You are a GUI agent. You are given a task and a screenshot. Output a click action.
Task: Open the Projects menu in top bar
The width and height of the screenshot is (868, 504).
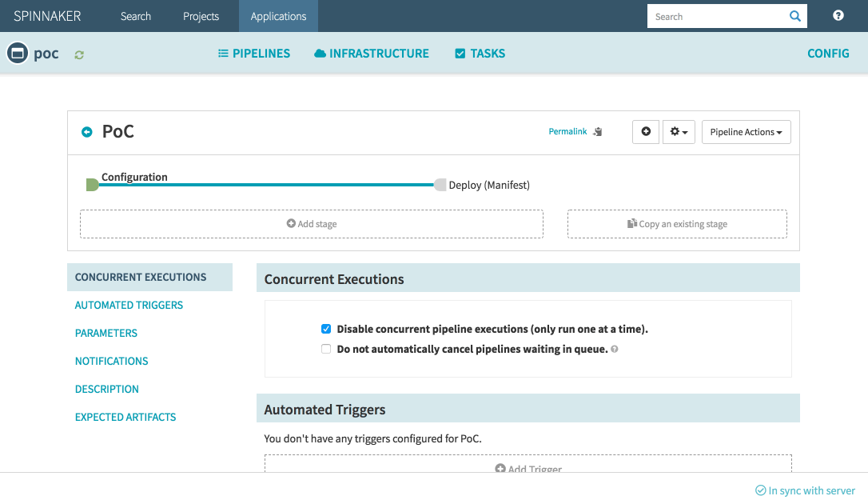[x=201, y=16]
